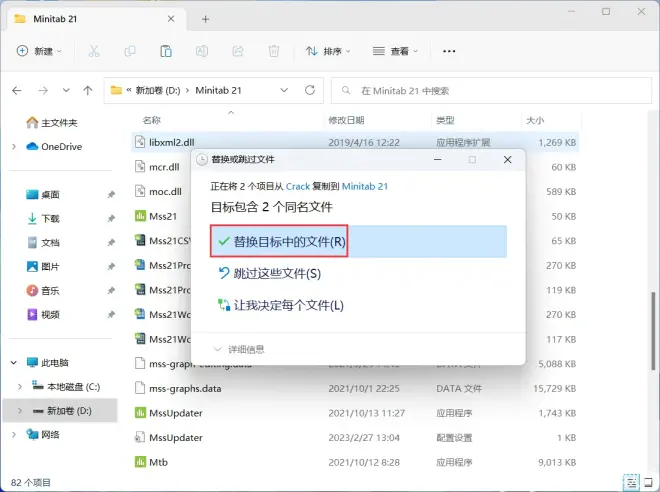660x492 pixels.
Task: Add a new tab with plus button
Action: pos(205,19)
